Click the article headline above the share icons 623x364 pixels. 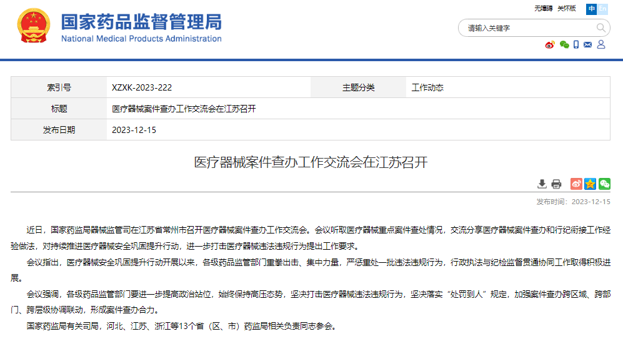311,163
